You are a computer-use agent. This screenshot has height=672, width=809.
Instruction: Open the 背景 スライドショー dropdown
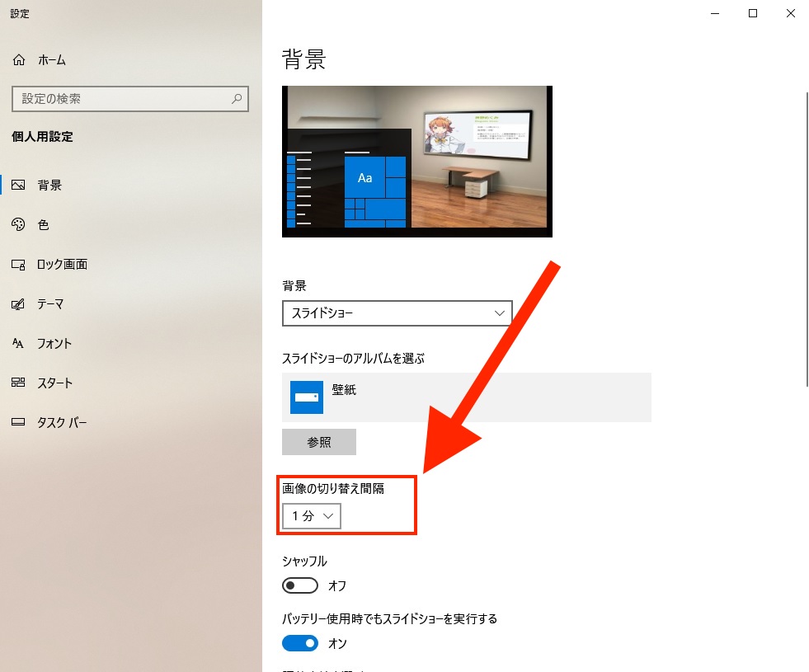[x=397, y=313]
